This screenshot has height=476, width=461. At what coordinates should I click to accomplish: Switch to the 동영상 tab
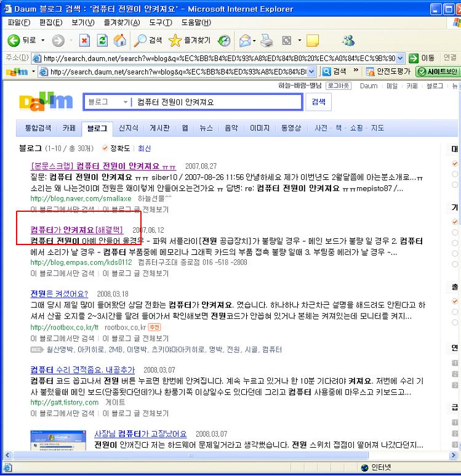point(291,128)
